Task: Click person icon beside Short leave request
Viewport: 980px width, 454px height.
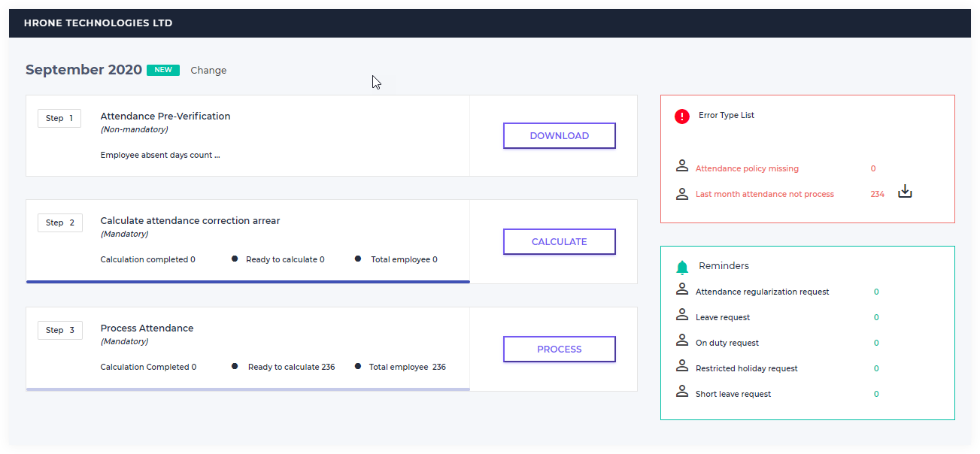Action: tap(682, 392)
